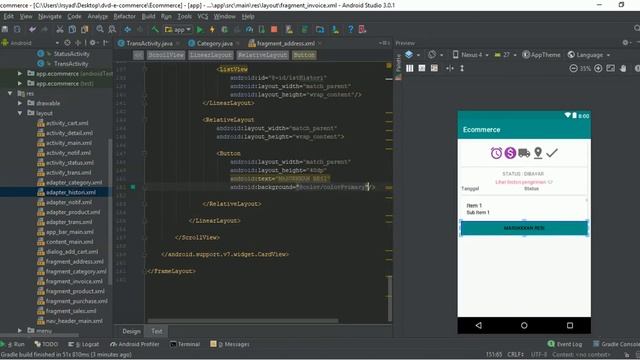Toggle blueprint view icon in preview toolbar
This screenshot has width=640, height=360.
[422, 69]
